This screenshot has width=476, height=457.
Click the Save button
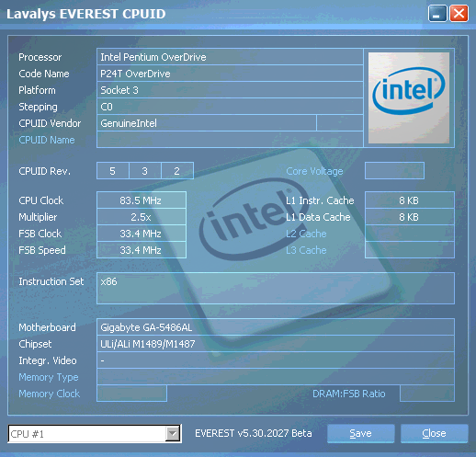coord(360,433)
